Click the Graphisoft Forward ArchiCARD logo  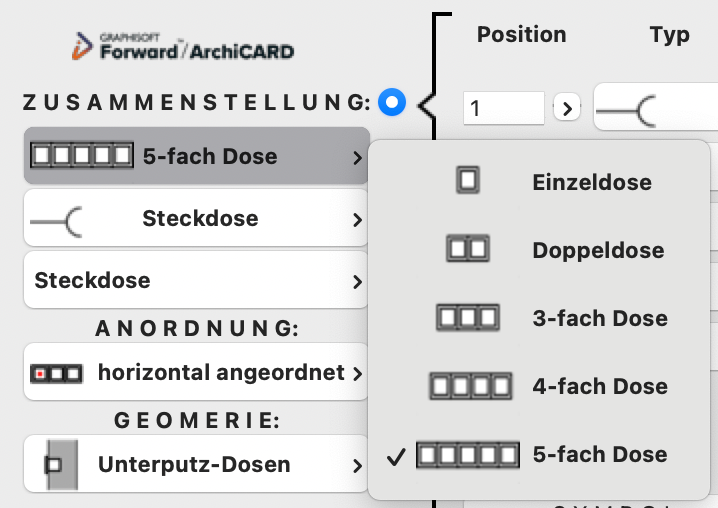coord(182,46)
